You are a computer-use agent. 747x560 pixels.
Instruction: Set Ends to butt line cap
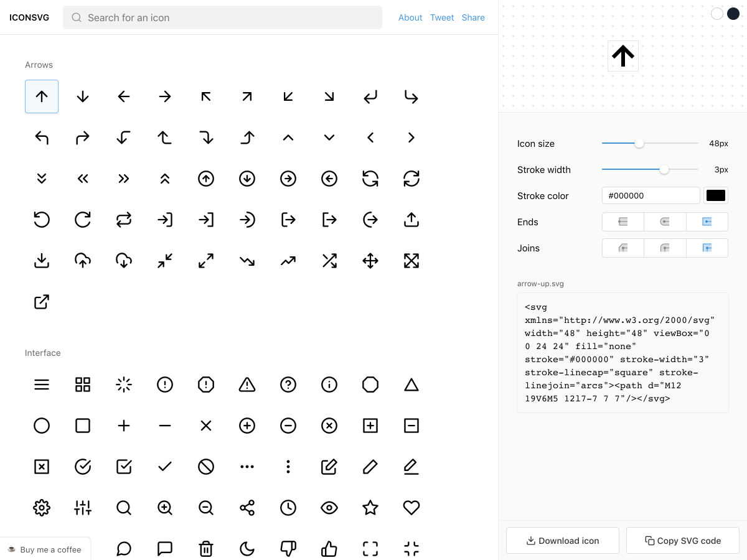point(623,222)
